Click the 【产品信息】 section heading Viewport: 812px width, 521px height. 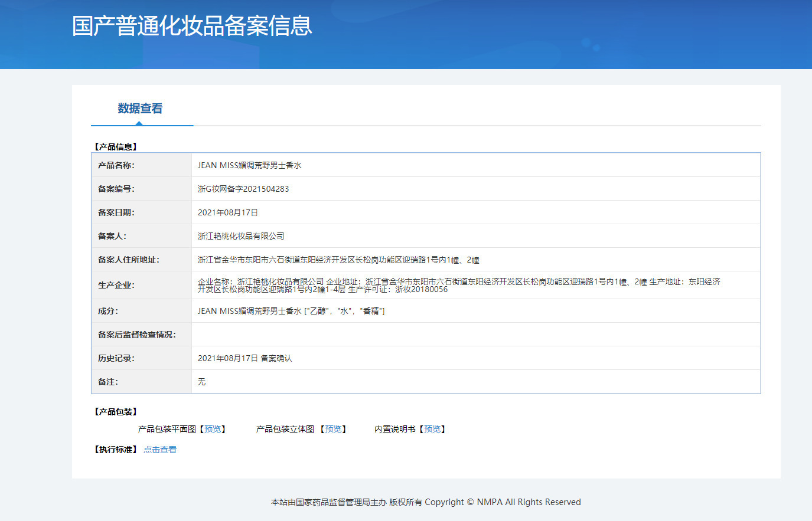pos(116,147)
